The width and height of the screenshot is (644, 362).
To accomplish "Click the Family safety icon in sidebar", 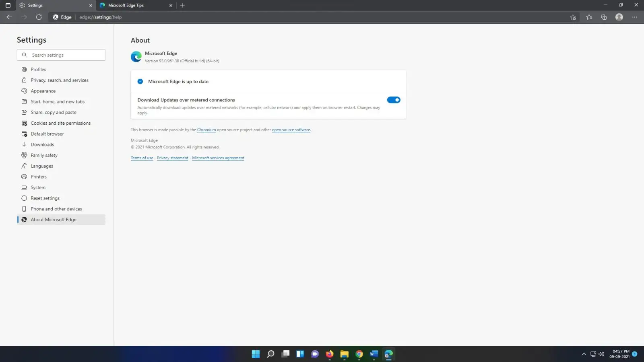I will pyautogui.click(x=24, y=155).
